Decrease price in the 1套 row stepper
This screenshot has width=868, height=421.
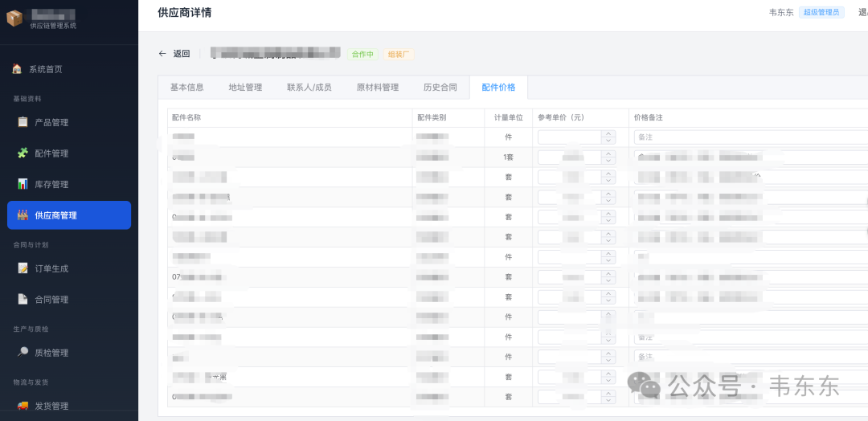pyautogui.click(x=608, y=161)
